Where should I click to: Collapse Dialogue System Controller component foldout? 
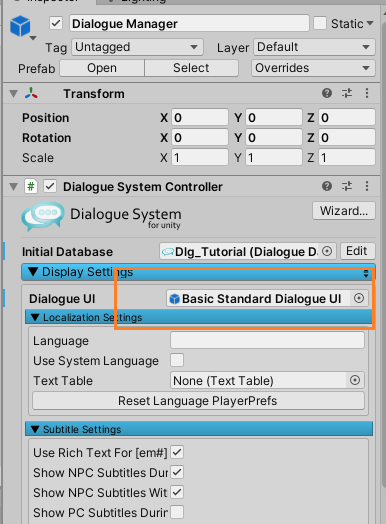(13, 186)
